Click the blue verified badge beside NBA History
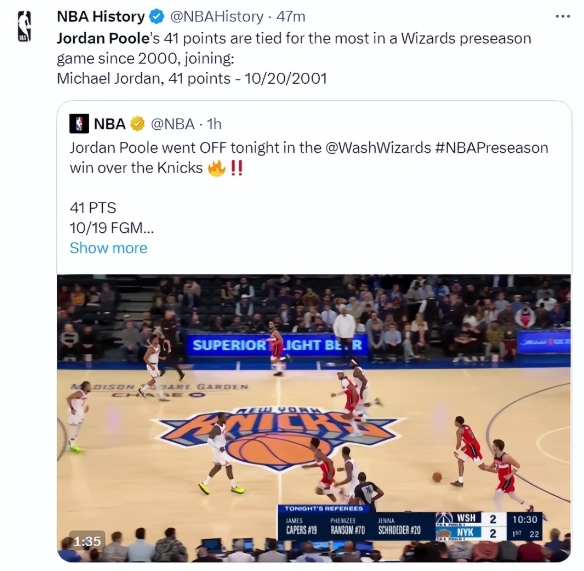584x571 pixels. click(x=157, y=17)
